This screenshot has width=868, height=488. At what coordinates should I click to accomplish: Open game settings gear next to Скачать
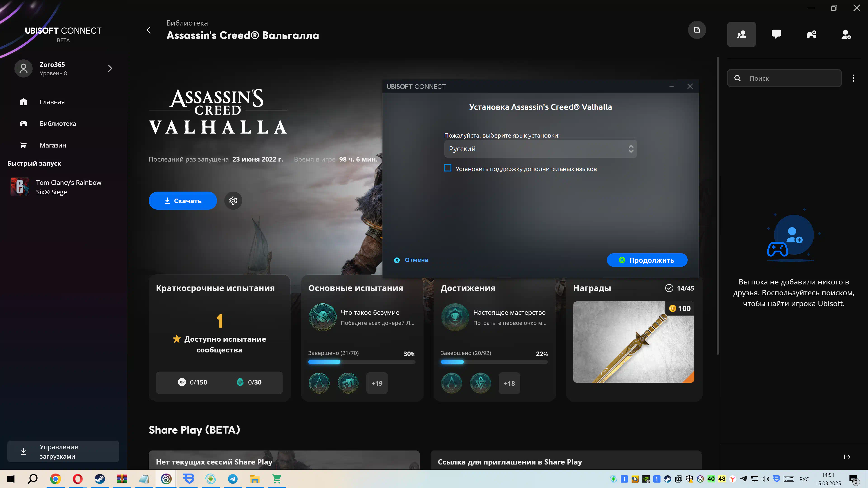coord(233,201)
